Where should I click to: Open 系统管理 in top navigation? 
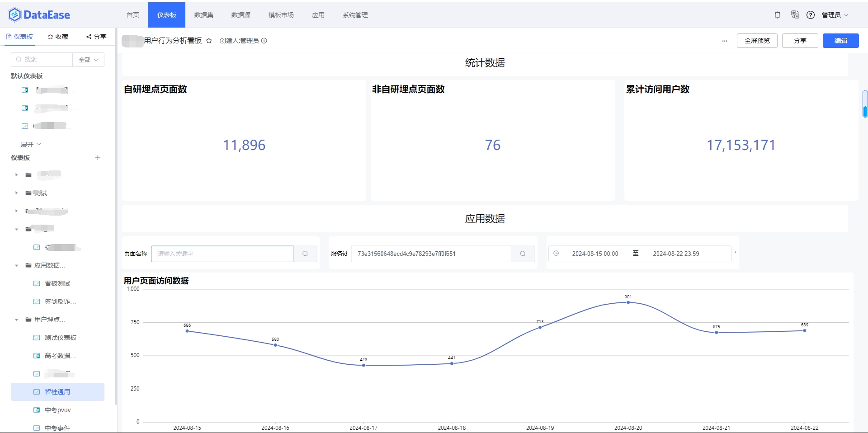point(355,15)
